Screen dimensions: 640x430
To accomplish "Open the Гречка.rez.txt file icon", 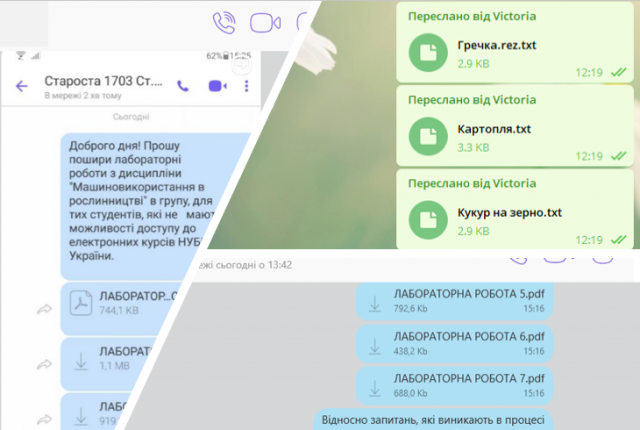I will click(x=428, y=53).
